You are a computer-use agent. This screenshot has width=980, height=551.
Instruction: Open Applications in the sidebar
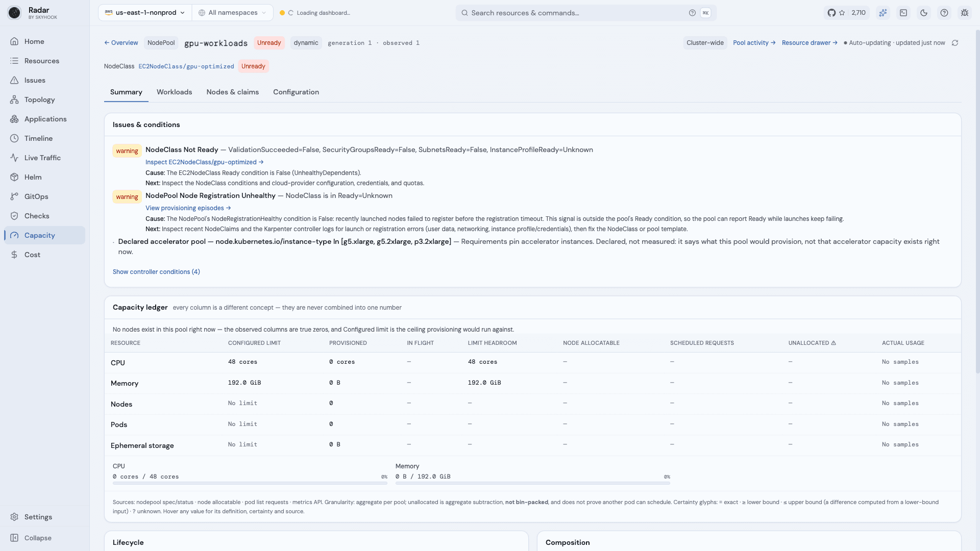point(44,119)
